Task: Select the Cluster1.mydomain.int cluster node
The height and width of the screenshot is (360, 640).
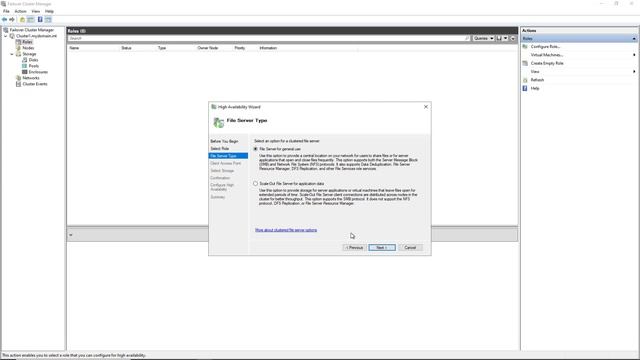Action: [x=36, y=36]
